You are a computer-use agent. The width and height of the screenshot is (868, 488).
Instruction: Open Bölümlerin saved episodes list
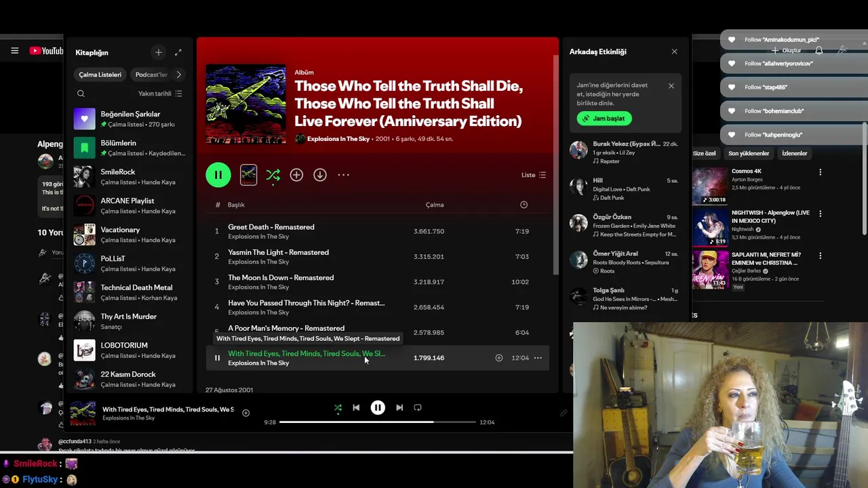[130, 148]
